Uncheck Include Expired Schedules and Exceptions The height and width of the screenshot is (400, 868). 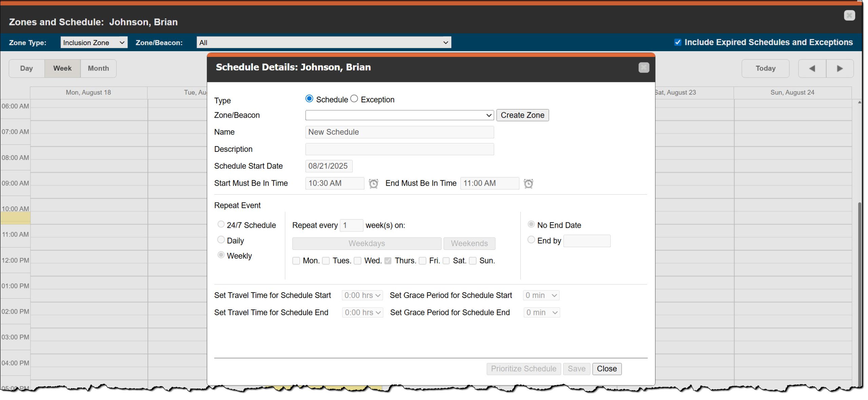677,42
